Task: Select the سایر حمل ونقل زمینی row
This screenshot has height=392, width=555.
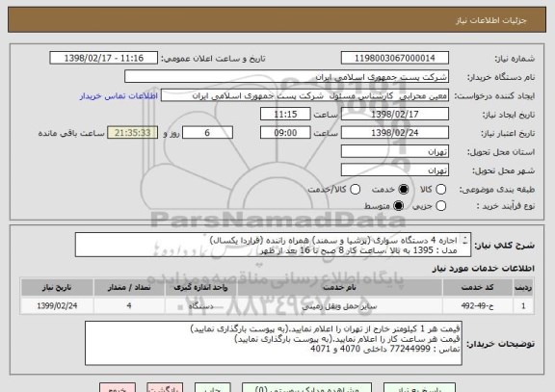Action: coord(277,305)
